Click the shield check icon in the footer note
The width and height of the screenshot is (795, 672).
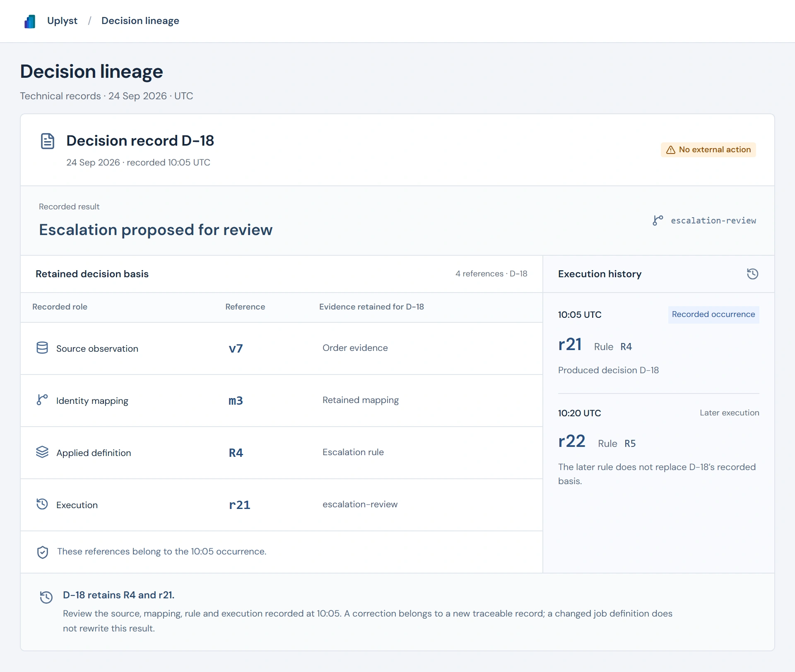43,552
